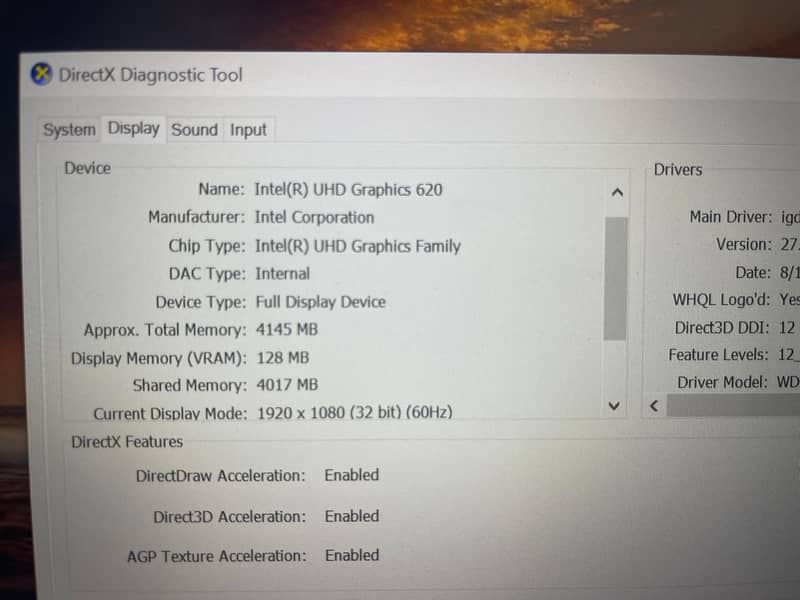The width and height of the screenshot is (800, 600).
Task: Click the Drivers panel left scroll arrow
Action: click(653, 406)
